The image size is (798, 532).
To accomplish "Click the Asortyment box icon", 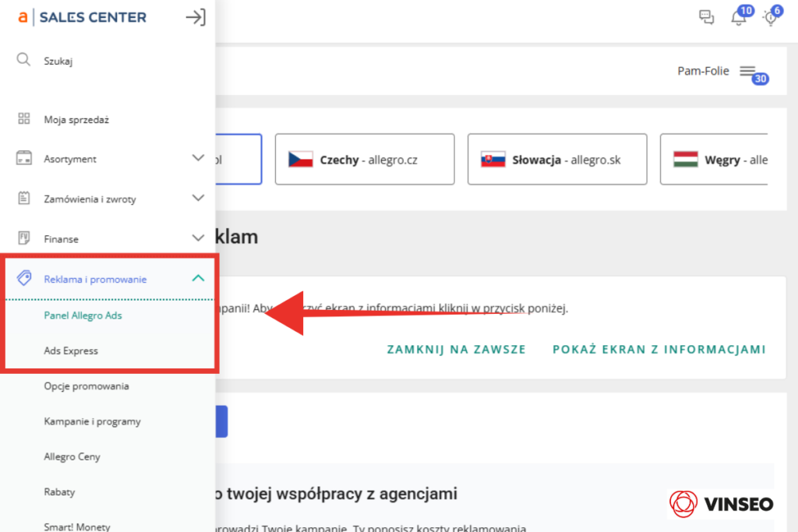I will pos(23,158).
